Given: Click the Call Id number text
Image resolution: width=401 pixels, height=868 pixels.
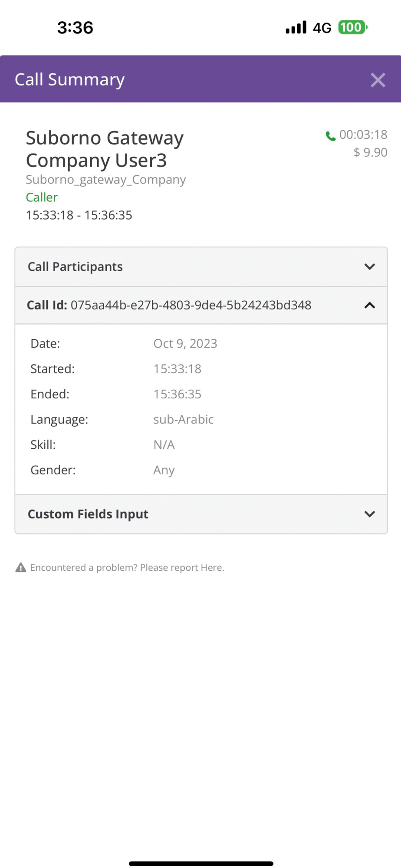Looking at the screenshot, I should [x=191, y=305].
